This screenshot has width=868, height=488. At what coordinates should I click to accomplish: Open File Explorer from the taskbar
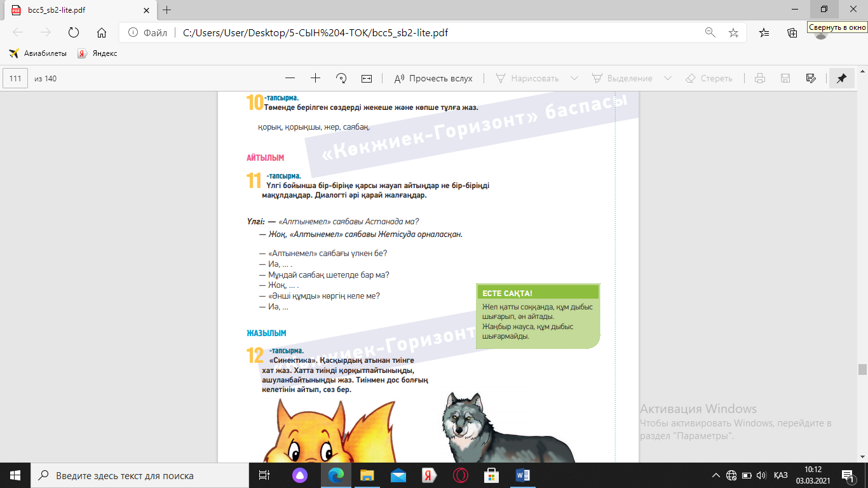pos(367,475)
